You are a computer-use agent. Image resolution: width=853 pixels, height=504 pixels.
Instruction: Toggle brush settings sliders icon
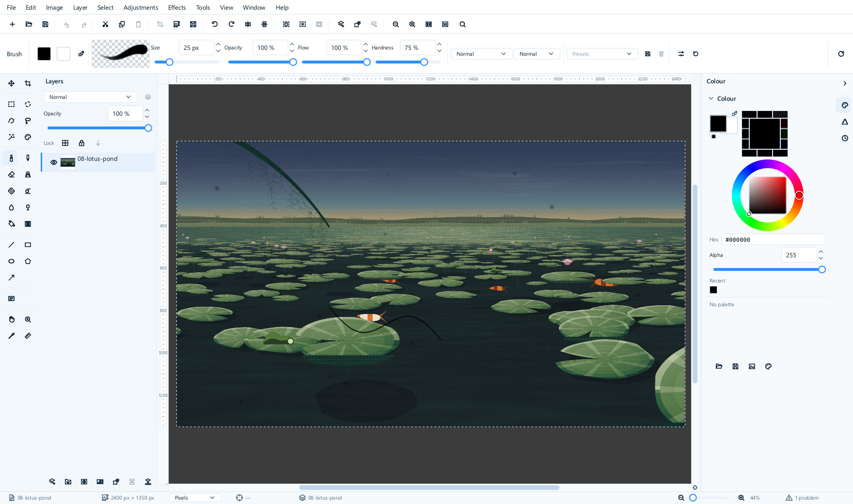(681, 54)
